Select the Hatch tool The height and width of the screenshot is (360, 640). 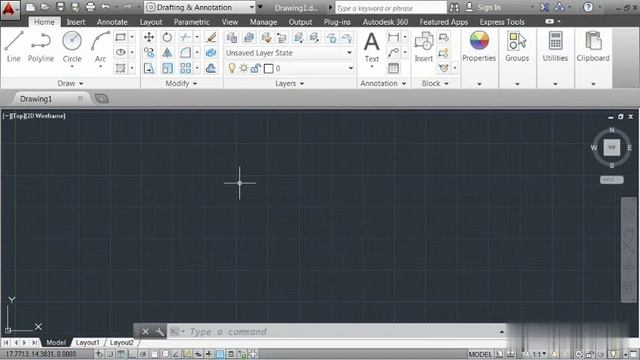click(x=121, y=68)
